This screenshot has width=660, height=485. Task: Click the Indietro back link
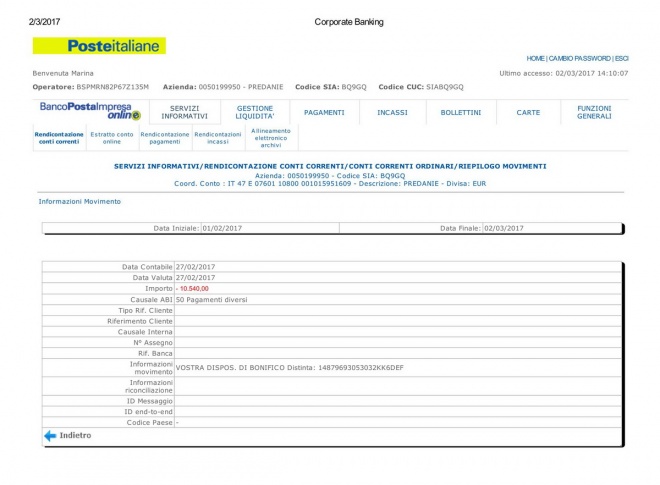pyautogui.click(x=75, y=436)
